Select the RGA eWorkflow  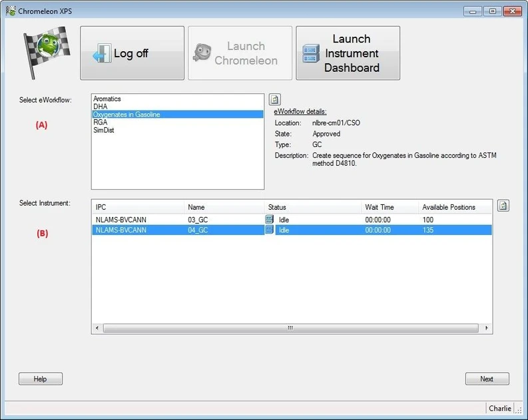click(101, 122)
